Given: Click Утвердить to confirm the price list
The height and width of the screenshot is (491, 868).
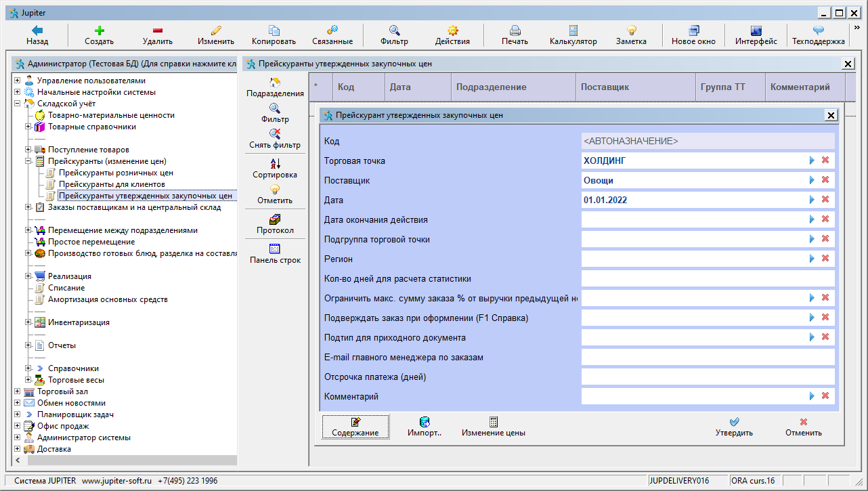Looking at the screenshot, I should [734, 427].
